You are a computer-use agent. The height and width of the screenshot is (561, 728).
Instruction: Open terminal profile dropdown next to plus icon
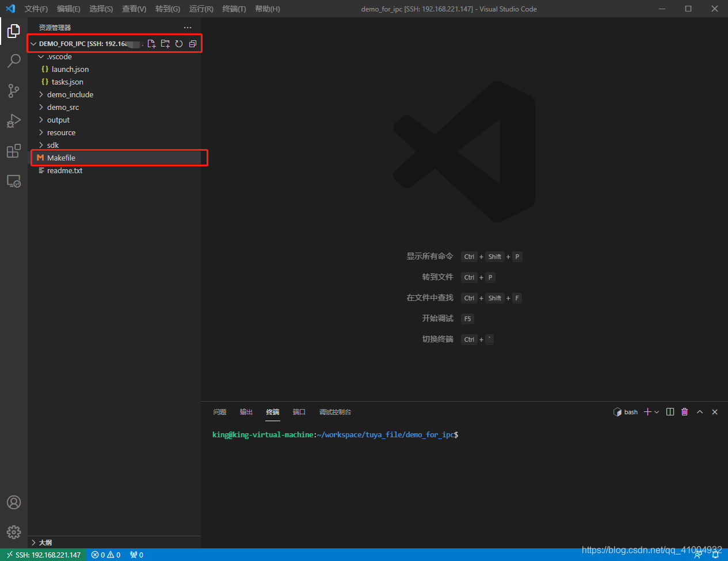tap(656, 411)
